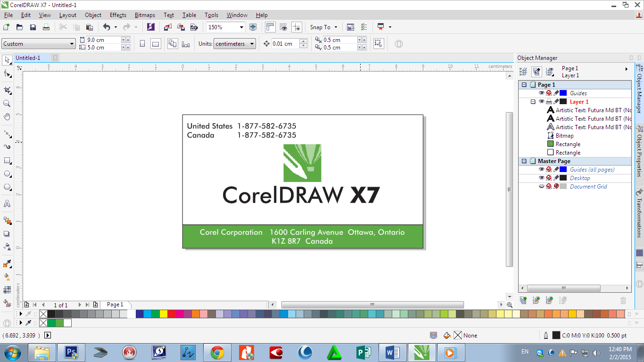Toggle Show Grid button
The image size is (644, 362).
click(283, 27)
